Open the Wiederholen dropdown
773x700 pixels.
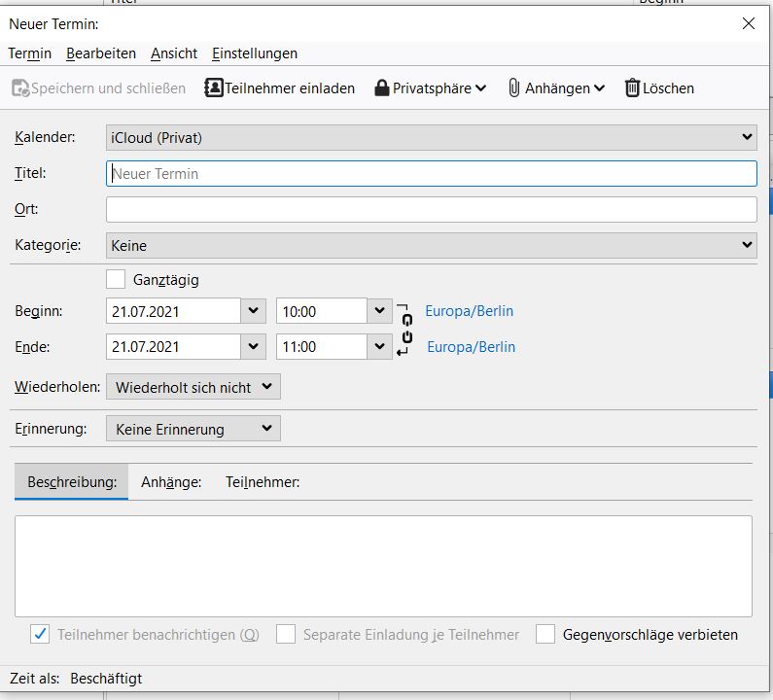(x=193, y=387)
